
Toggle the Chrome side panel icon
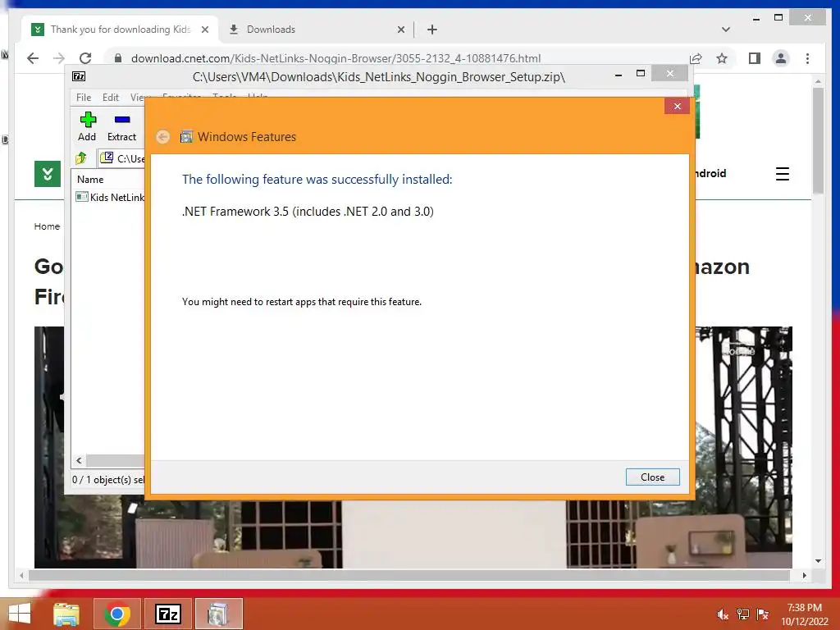point(755,58)
